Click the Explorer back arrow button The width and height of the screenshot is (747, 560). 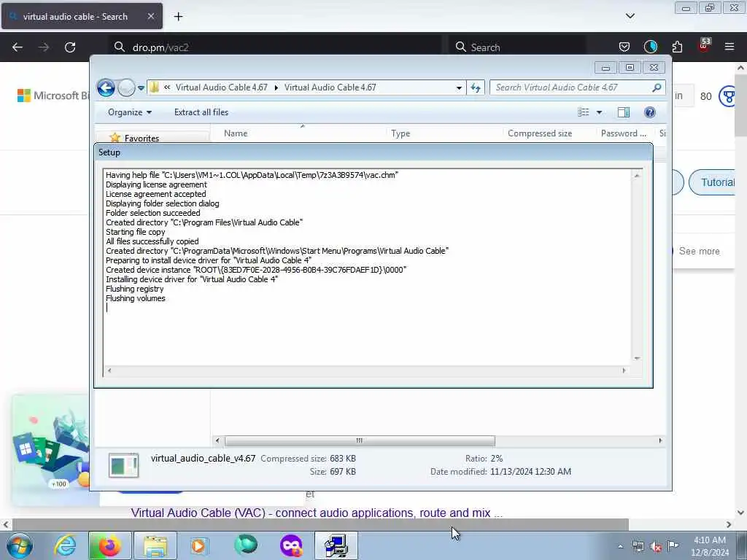tap(106, 87)
